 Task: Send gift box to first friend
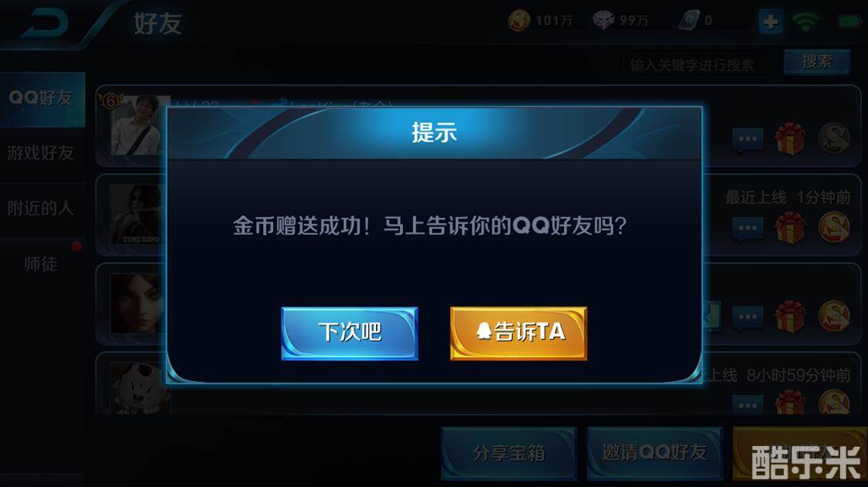click(x=790, y=138)
